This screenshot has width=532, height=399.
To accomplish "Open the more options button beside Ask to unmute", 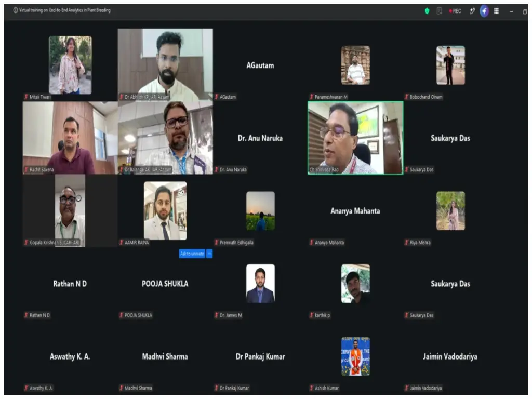I will pyautogui.click(x=209, y=254).
